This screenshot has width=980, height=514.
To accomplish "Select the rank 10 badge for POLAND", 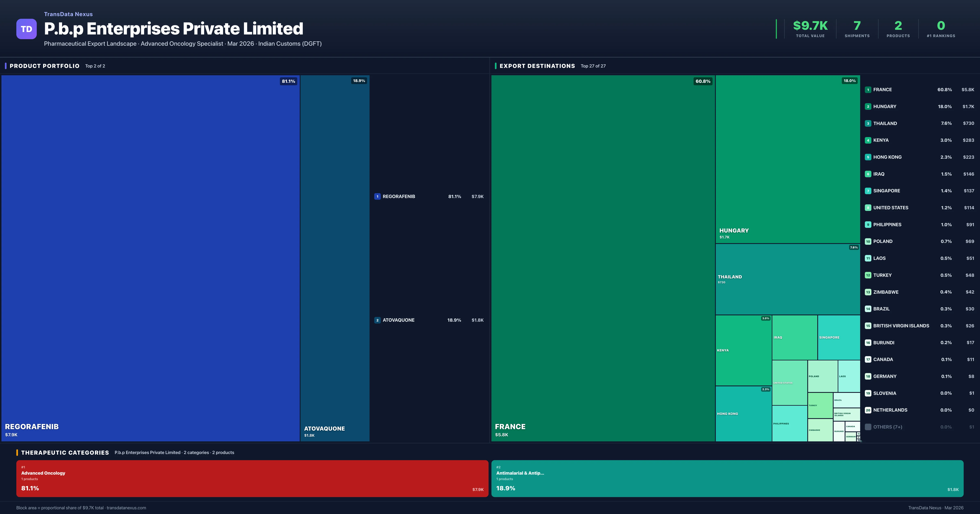I will pos(868,241).
